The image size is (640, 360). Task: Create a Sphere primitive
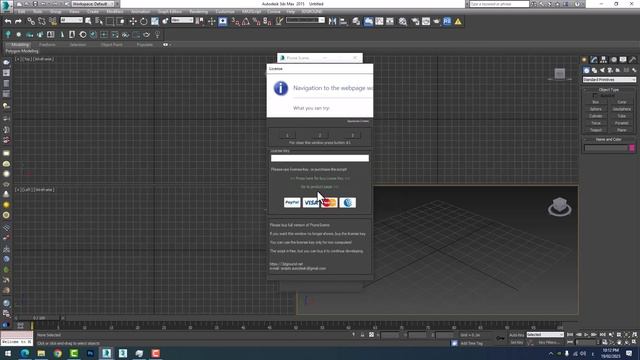pos(596,109)
